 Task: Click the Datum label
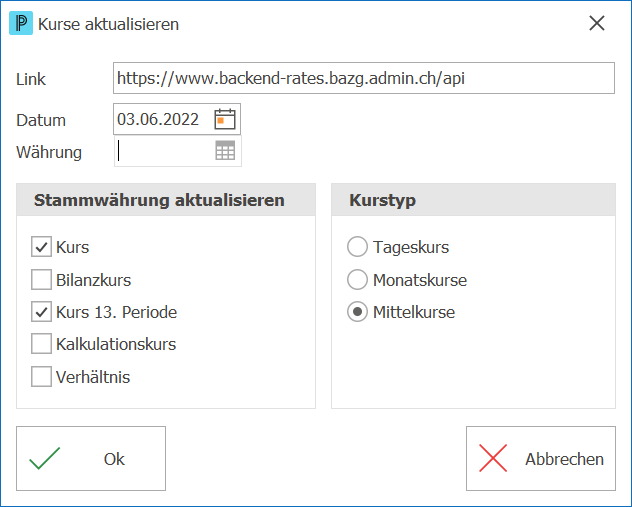41,120
